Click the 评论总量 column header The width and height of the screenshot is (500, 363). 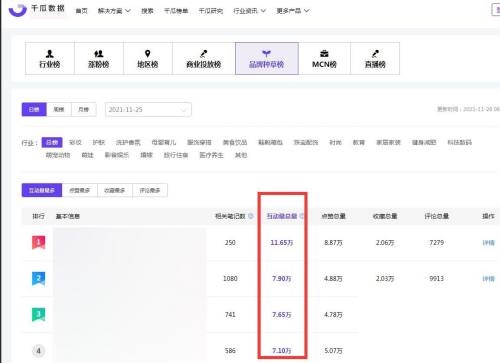coord(437,216)
